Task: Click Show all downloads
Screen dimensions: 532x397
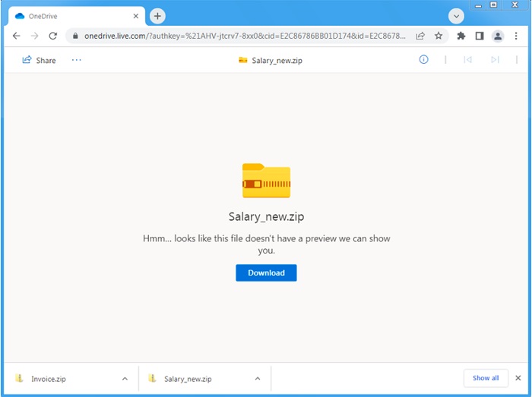Action: [486, 378]
